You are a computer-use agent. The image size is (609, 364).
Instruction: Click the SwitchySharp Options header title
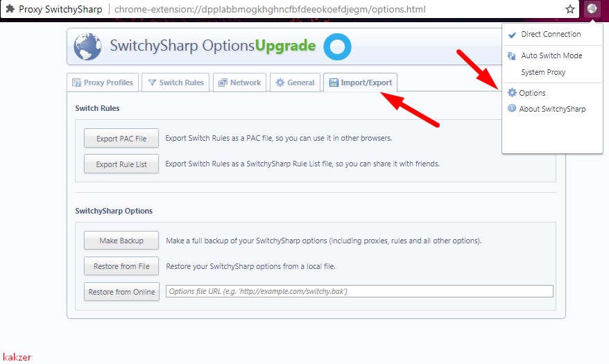pos(182,46)
